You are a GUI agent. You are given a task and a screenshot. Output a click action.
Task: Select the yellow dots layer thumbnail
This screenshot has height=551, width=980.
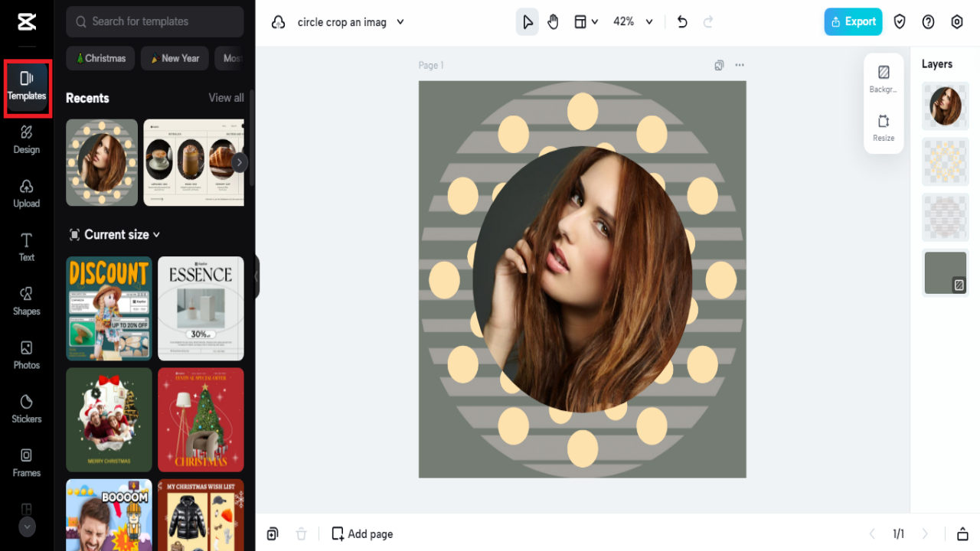pos(946,161)
